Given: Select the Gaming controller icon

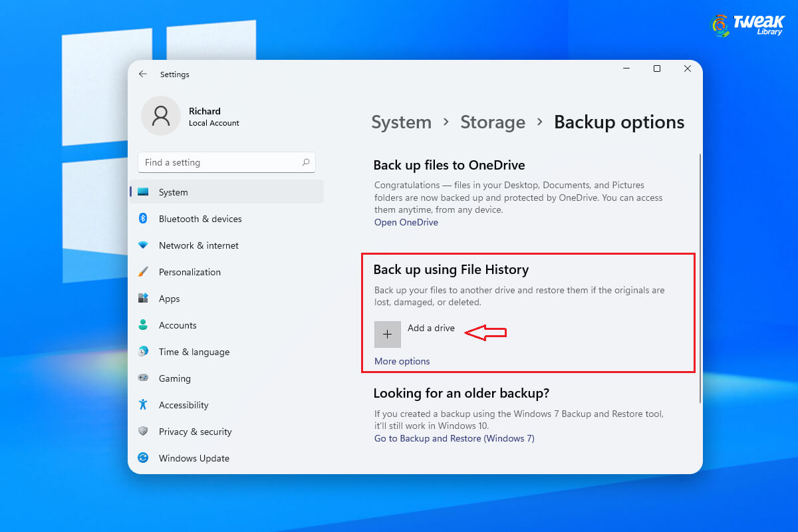Looking at the screenshot, I should pos(142,378).
